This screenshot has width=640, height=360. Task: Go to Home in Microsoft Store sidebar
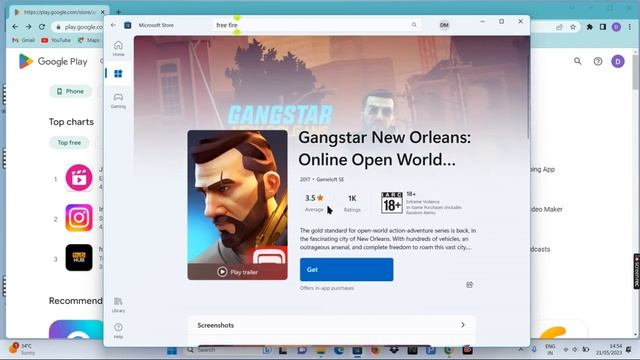(118, 48)
